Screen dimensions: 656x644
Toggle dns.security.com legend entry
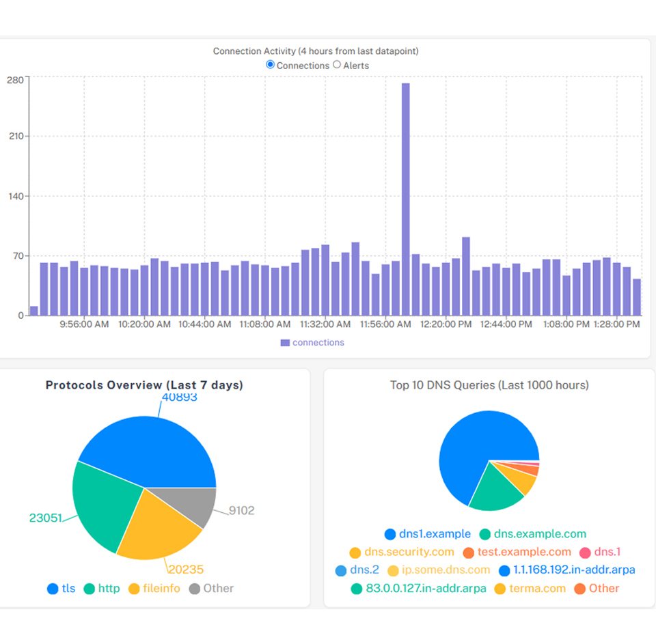click(x=402, y=552)
